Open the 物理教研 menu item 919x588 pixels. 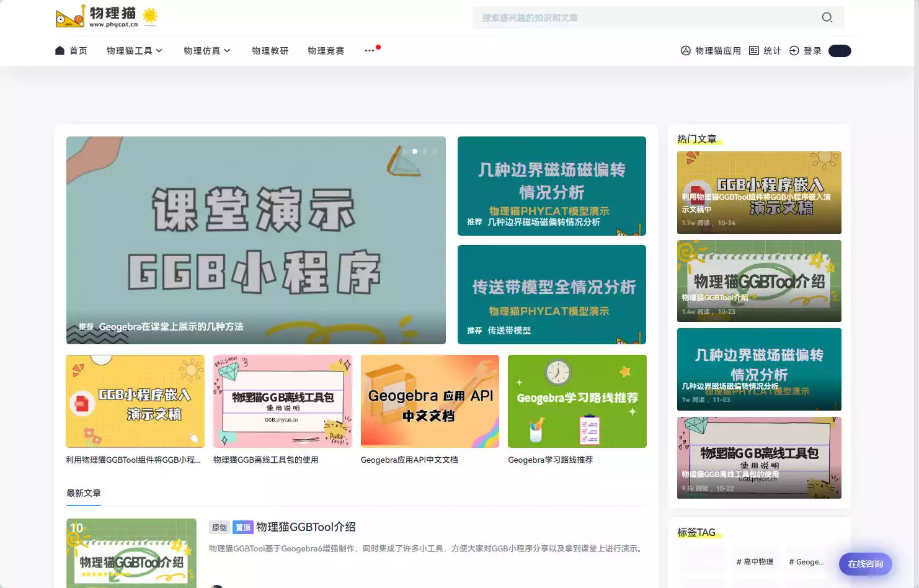(x=270, y=51)
